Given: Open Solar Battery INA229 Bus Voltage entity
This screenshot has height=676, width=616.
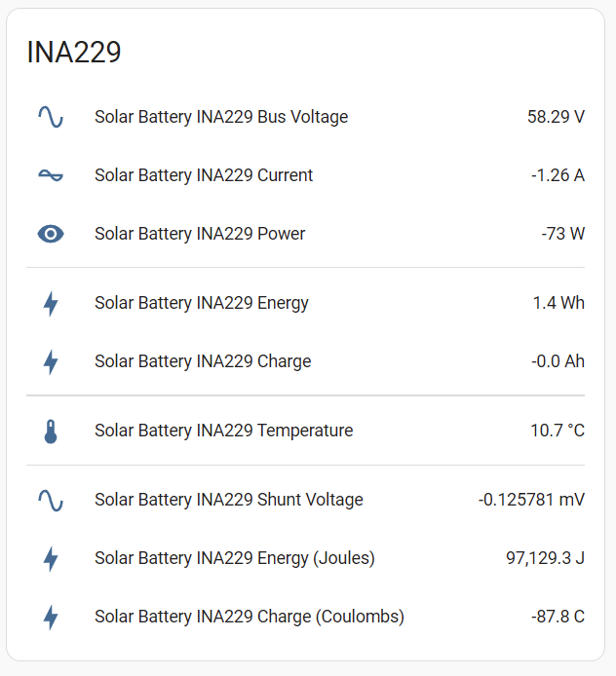Looking at the screenshot, I should pyautogui.click(x=221, y=117).
